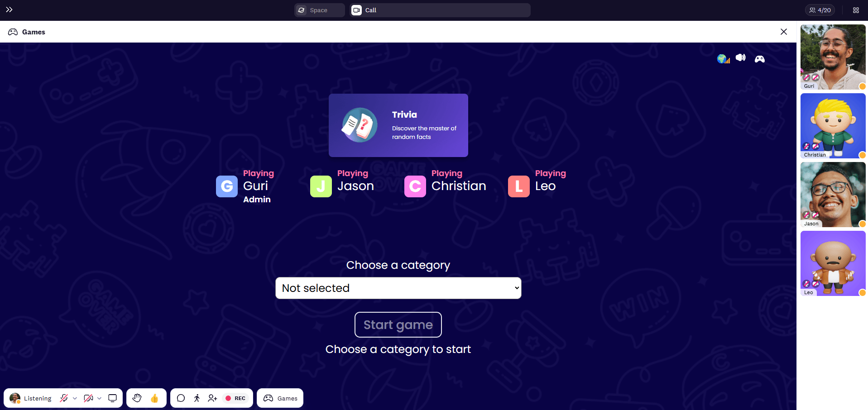The width and height of the screenshot is (868, 410).
Task: Click the Games button in bottom toolbar
Action: pyautogui.click(x=280, y=398)
